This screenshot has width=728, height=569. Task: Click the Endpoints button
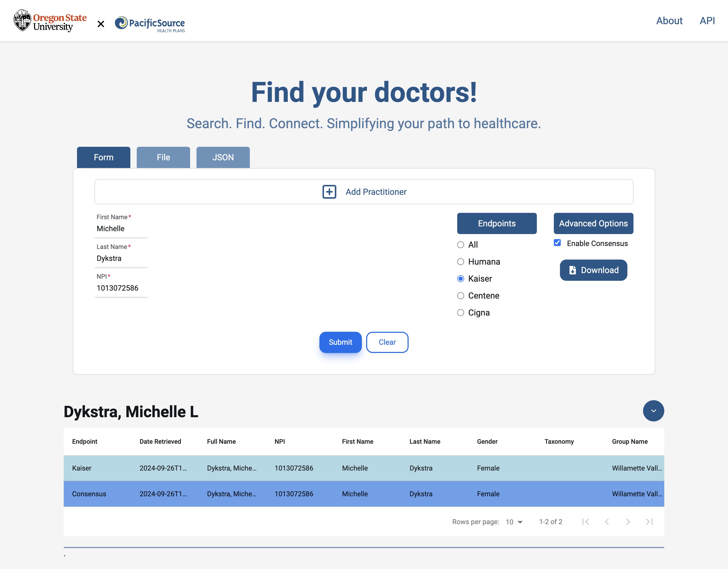(x=497, y=223)
